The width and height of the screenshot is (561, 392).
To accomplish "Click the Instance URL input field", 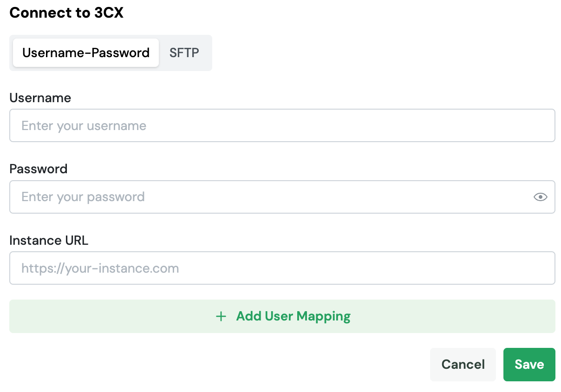I will point(282,268).
